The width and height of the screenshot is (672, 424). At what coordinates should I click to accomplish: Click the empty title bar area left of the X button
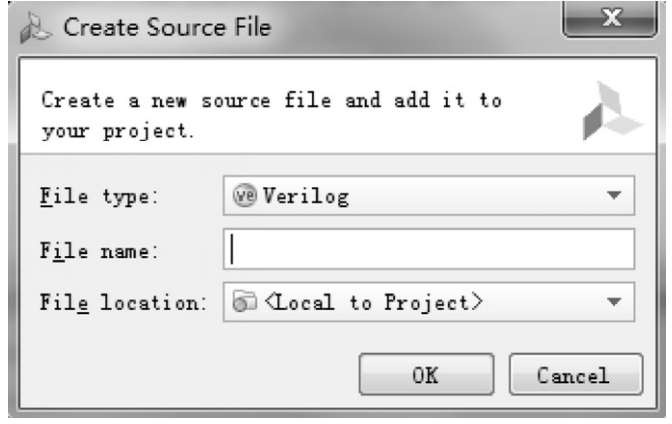(416, 28)
